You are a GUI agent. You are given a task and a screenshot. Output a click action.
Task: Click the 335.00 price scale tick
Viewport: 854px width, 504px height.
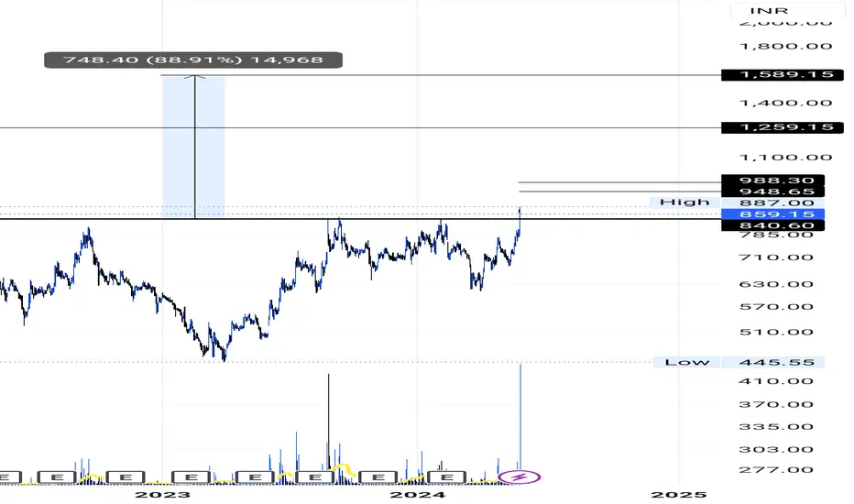(776, 427)
